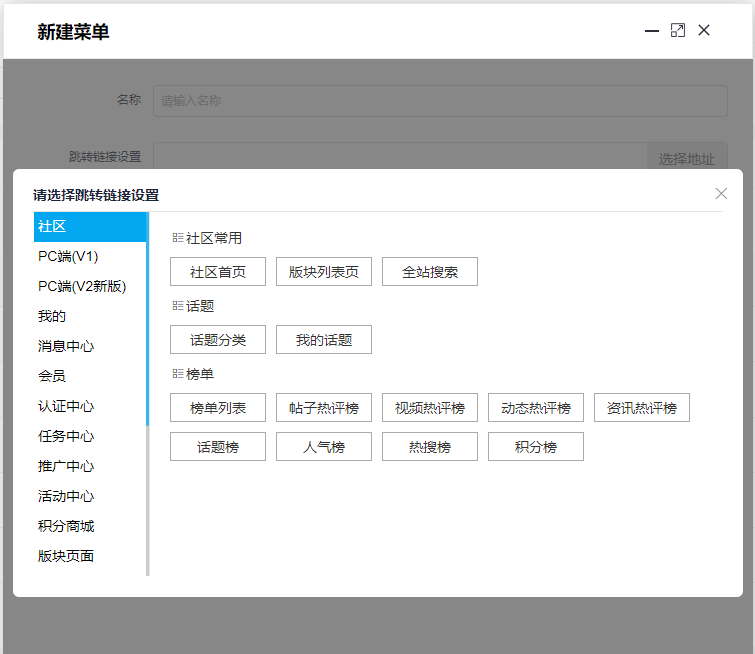
Task: Click the 新建菜单 window title
Action: (x=73, y=32)
